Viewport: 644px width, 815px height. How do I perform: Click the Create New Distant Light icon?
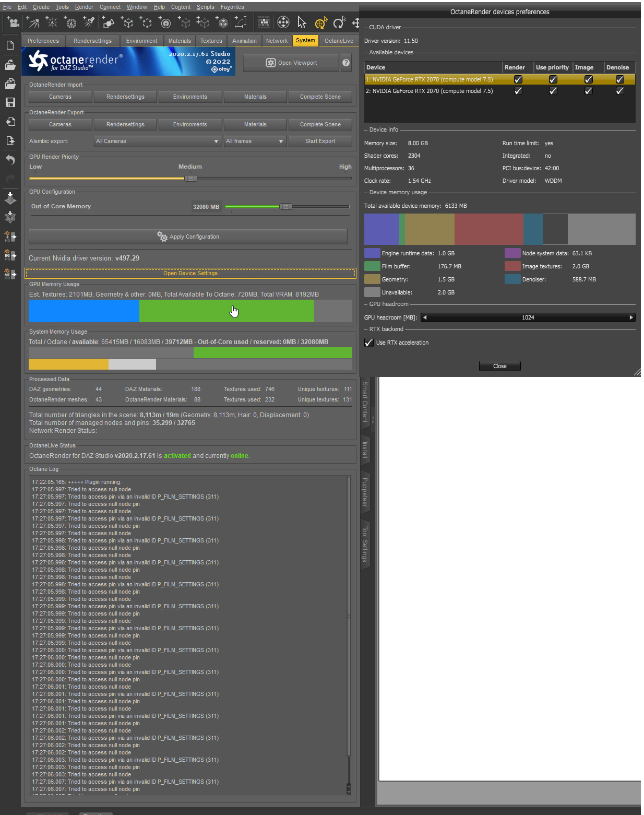pos(33,22)
